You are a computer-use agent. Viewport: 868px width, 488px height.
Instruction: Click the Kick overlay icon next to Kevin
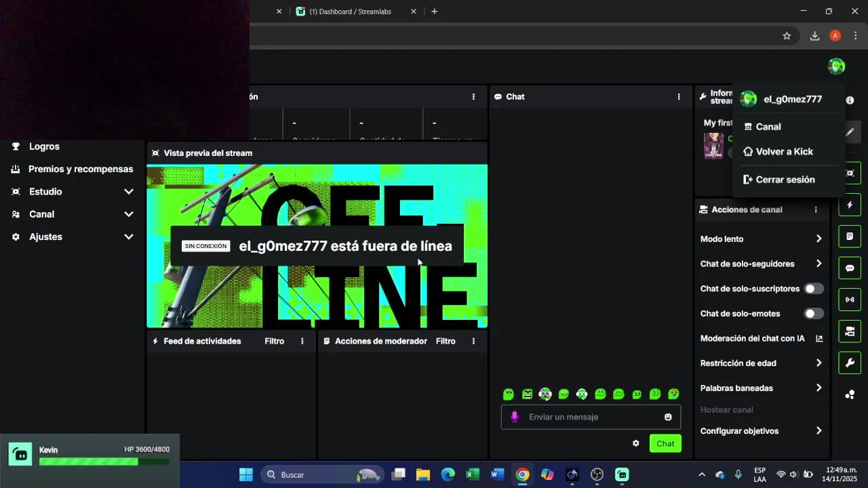tap(20, 455)
